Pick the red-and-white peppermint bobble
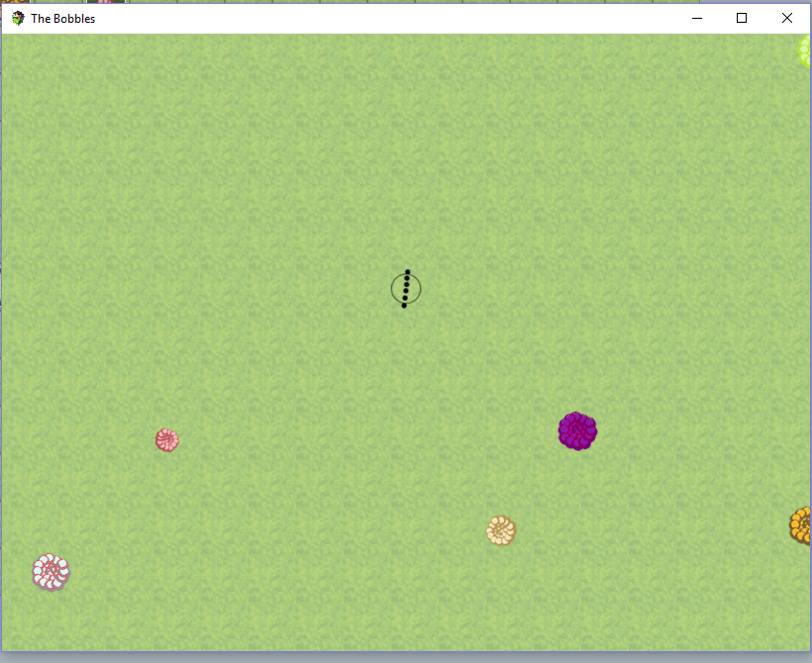 (x=51, y=572)
